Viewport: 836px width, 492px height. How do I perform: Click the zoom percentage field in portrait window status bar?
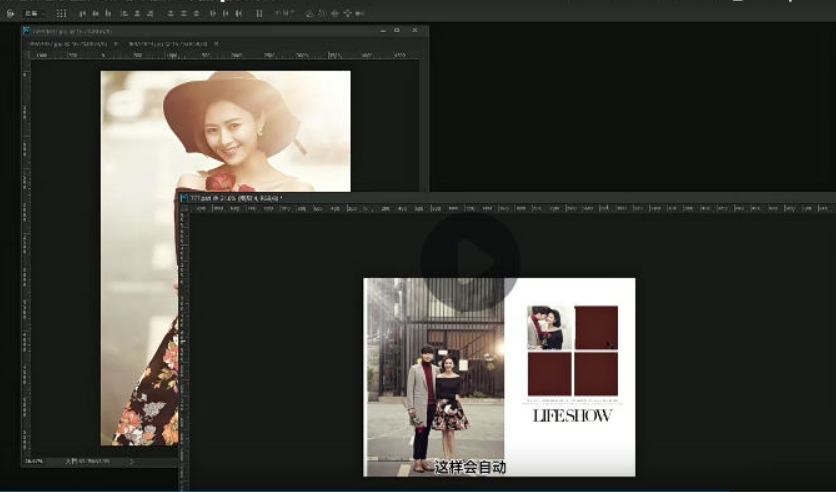coord(34,461)
